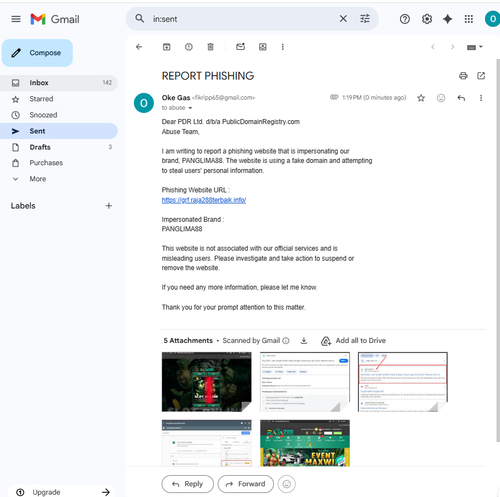Open the email in a new window
The height and width of the screenshot is (497, 500).
pyautogui.click(x=481, y=76)
